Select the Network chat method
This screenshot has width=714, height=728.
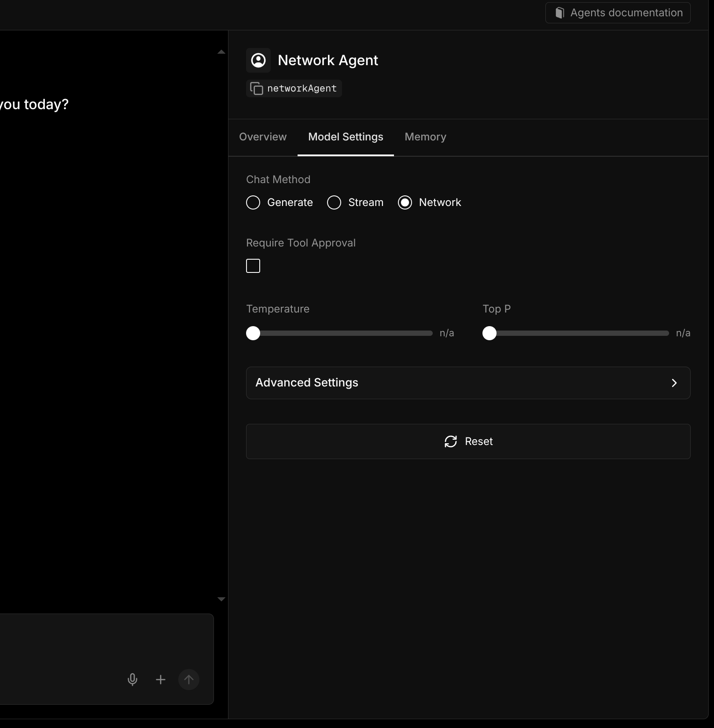tap(405, 202)
